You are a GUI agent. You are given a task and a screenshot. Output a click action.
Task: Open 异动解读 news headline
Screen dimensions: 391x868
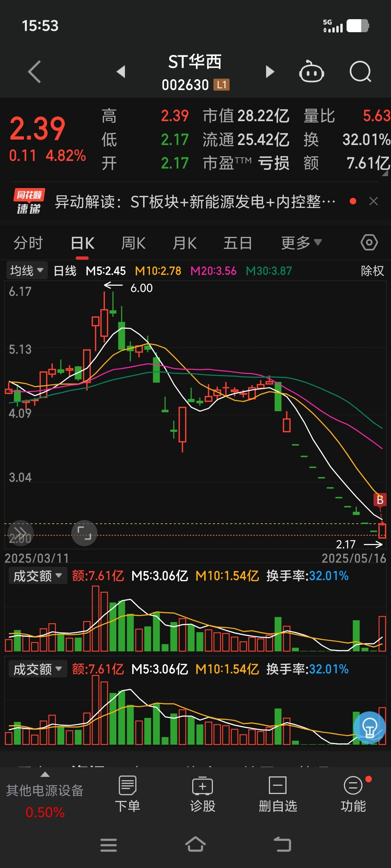coord(195,201)
